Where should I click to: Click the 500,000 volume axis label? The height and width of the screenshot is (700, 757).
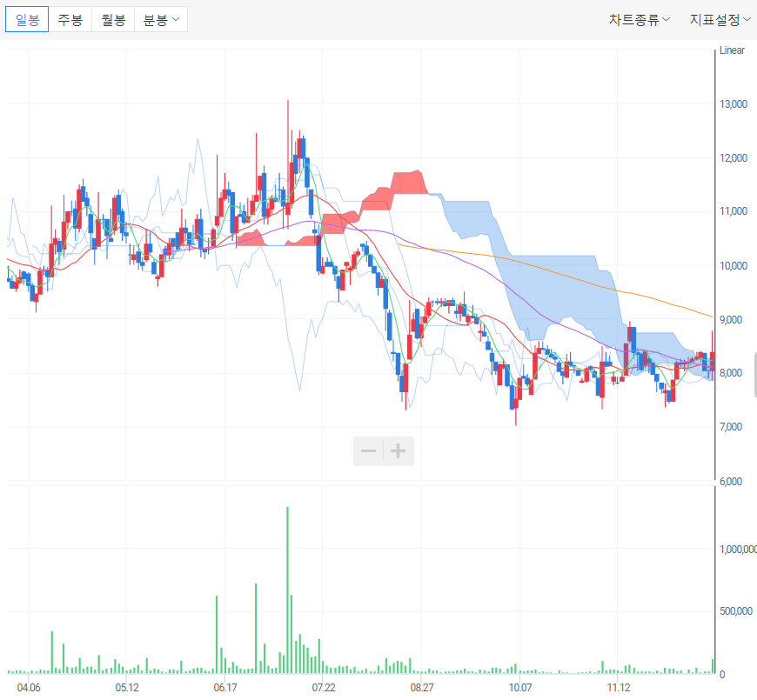point(736,611)
